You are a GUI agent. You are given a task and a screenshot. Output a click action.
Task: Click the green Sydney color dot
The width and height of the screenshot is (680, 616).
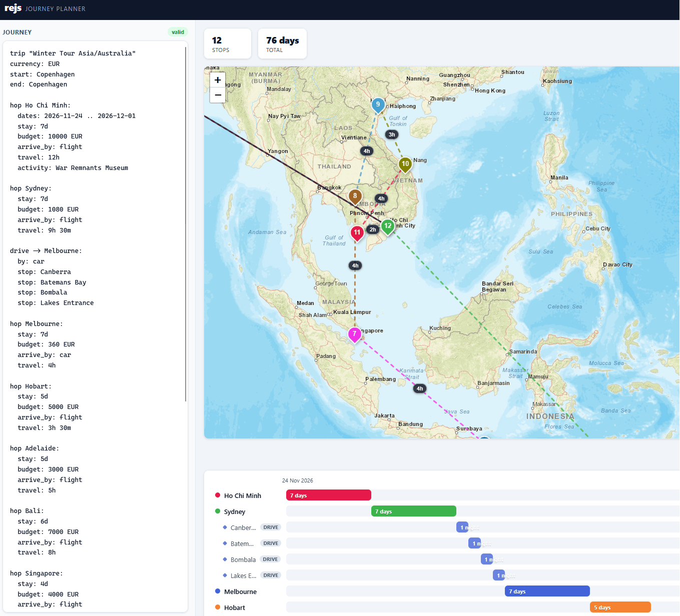[218, 511]
